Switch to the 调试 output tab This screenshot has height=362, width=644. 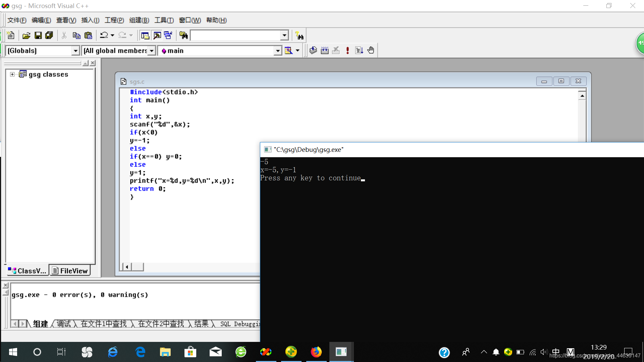click(63, 324)
